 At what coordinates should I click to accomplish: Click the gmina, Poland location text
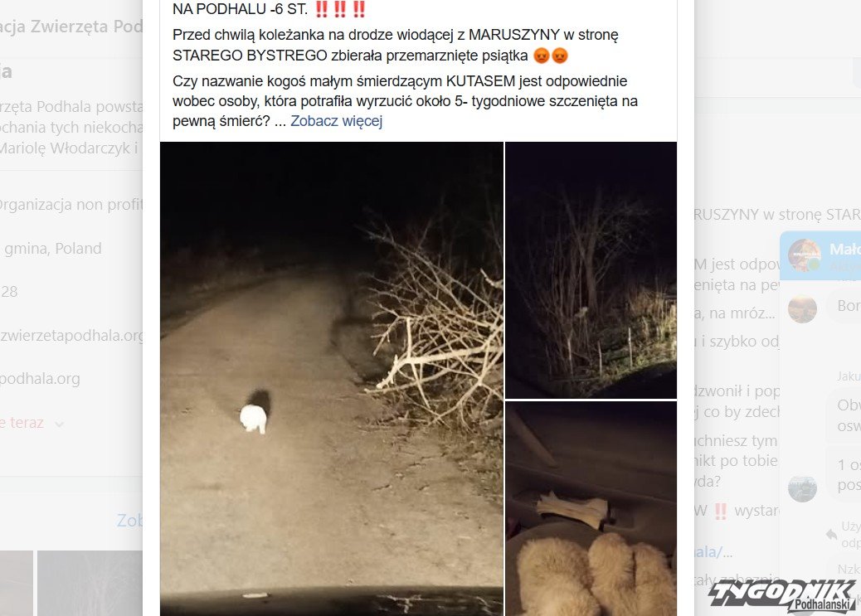coord(53,249)
